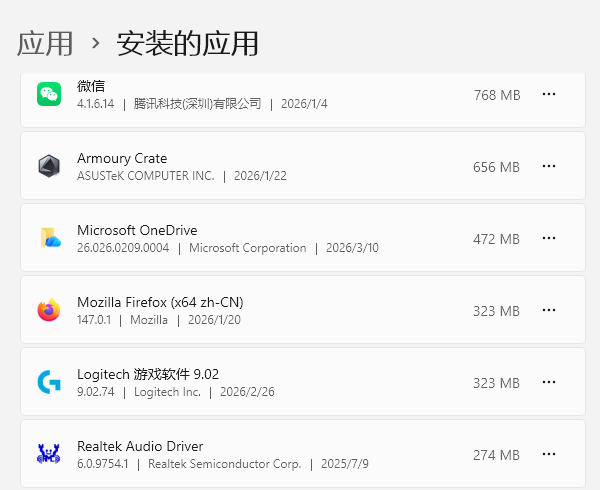Click the Logitech G software icon

pos(49,382)
